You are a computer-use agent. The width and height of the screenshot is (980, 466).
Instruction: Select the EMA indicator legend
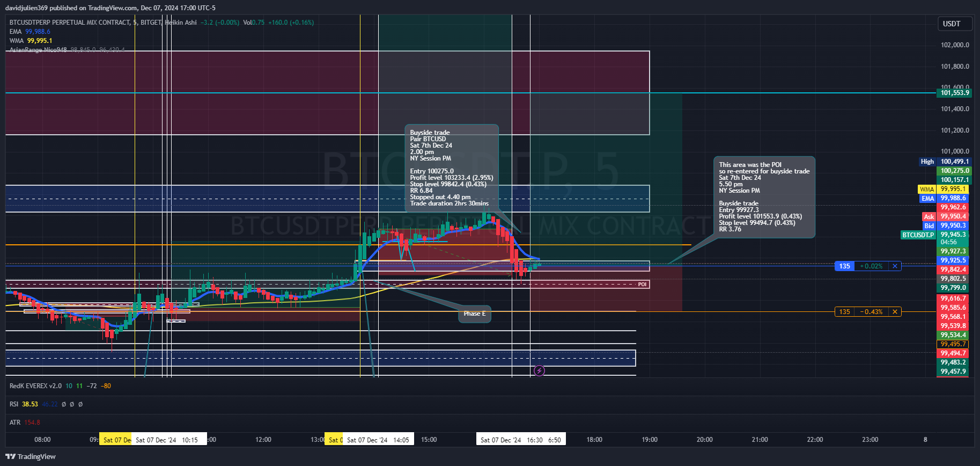tap(30, 32)
